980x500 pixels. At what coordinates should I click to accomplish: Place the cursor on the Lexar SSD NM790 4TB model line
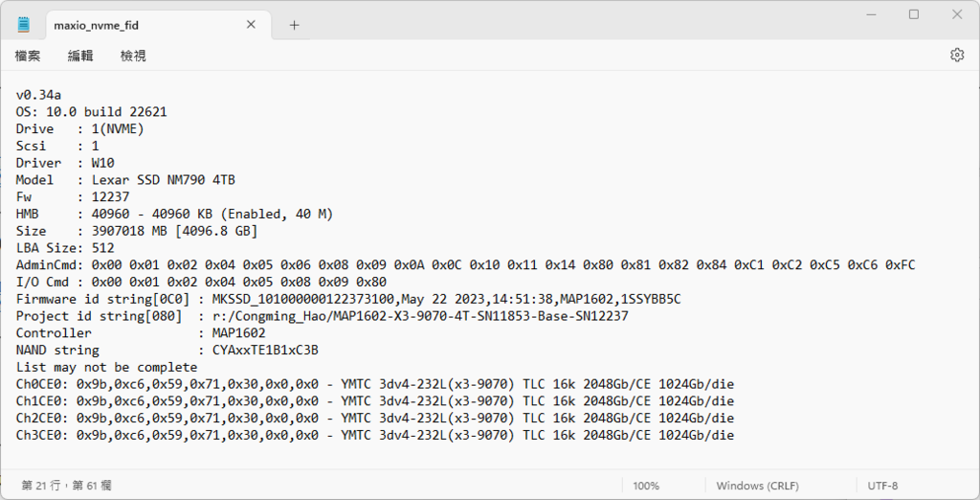(125, 180)
